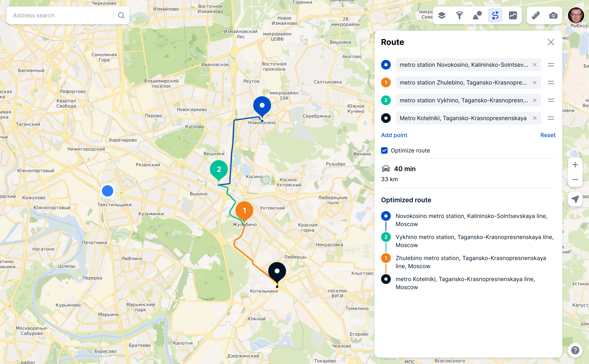
Task: Open the map layers tool
Action: pyautogui.click(x=442, y=15)
